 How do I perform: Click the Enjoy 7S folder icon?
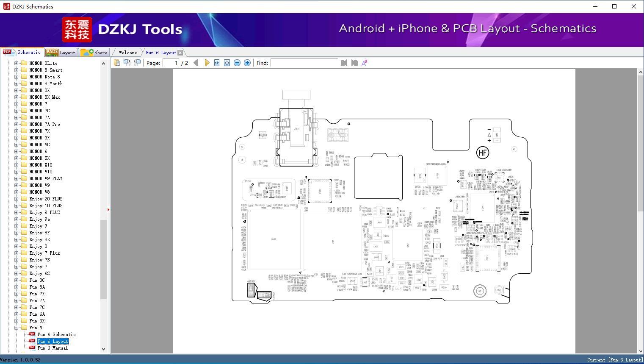[x=24, y=260]
